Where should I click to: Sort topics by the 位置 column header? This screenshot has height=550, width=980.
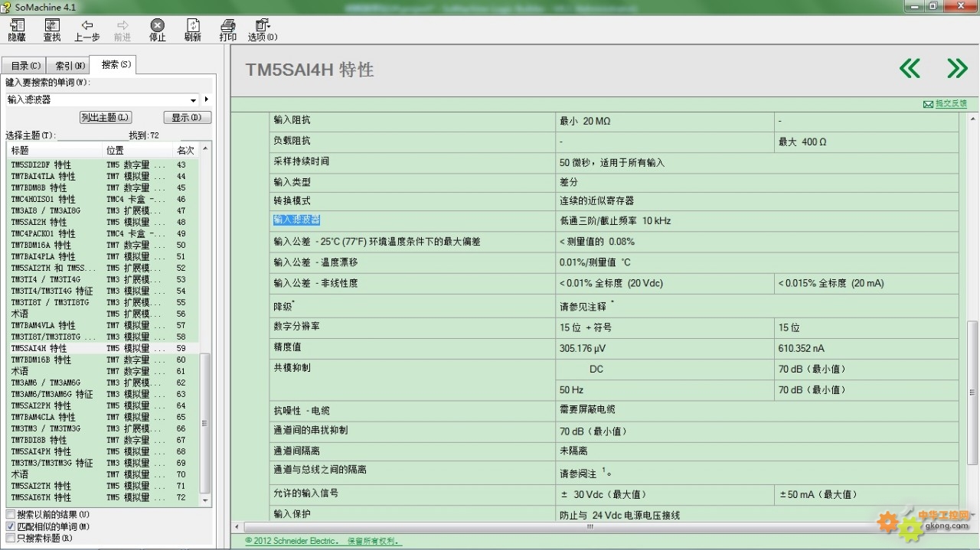[x=138, y=150]
